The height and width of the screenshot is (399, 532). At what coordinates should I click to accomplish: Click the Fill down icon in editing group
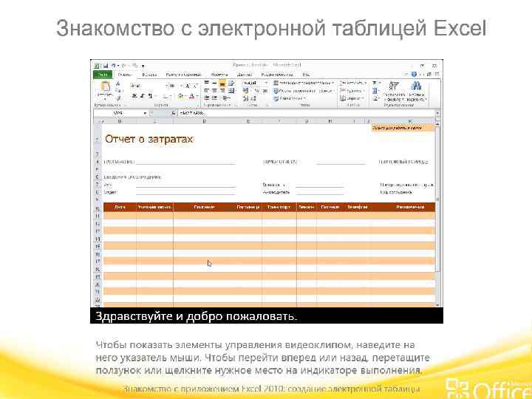(x=375, y=91)
